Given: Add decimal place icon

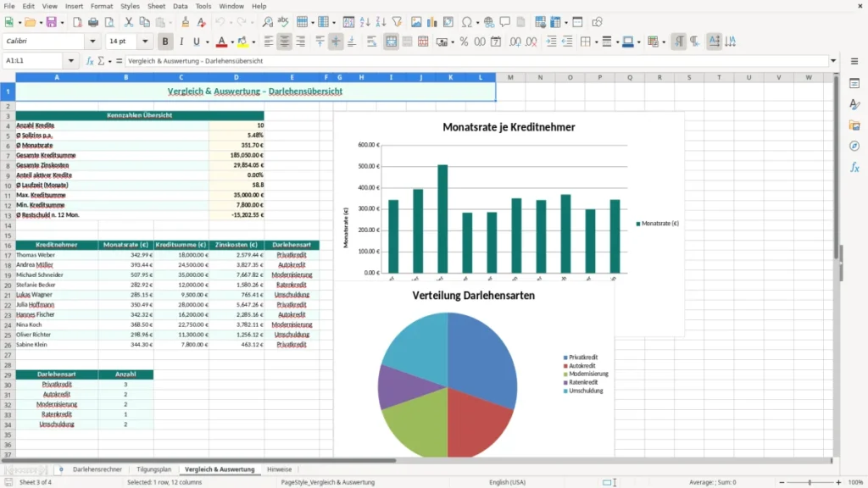Looking at the screenshot, I should tap(515, 42).
